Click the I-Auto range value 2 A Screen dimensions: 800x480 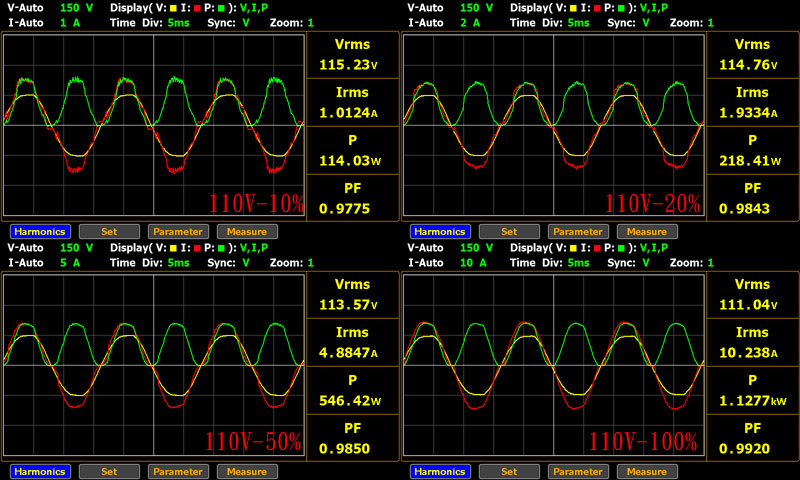pyautogui.click(x=470, y=23)
